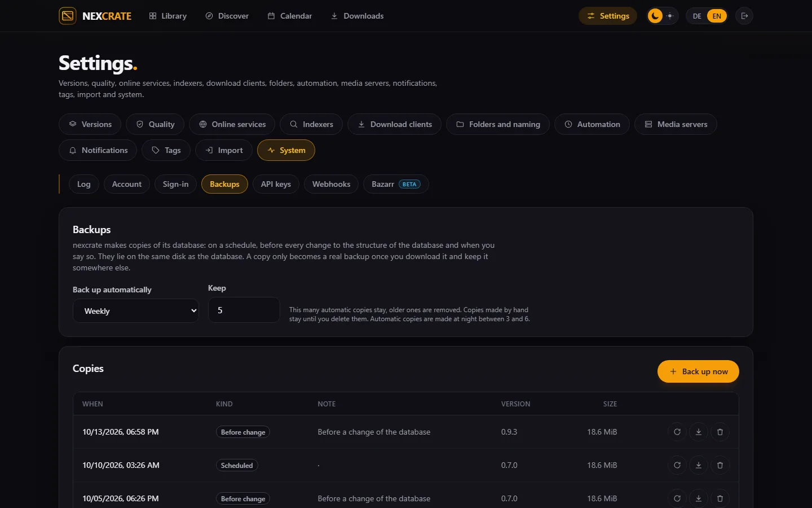Viewport: 812px width, 508px height.
Task: Select the API keys sub-tab
Action: [x=276, y=184]
